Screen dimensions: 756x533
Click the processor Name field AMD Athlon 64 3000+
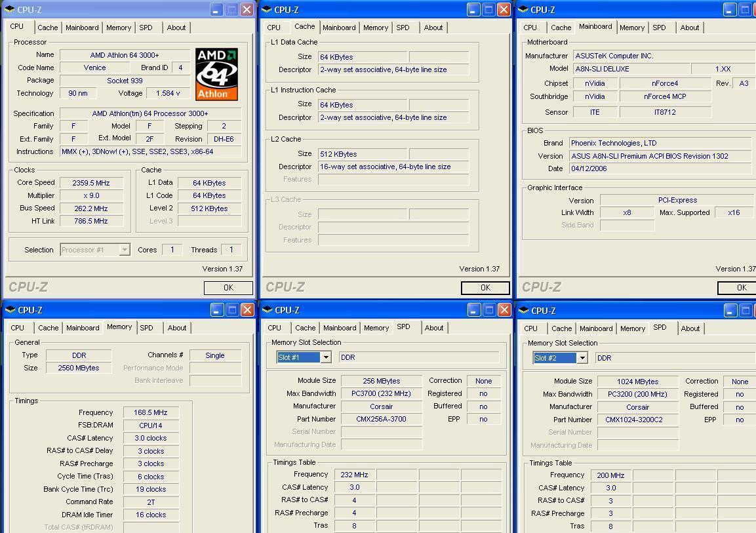point(125,55)
